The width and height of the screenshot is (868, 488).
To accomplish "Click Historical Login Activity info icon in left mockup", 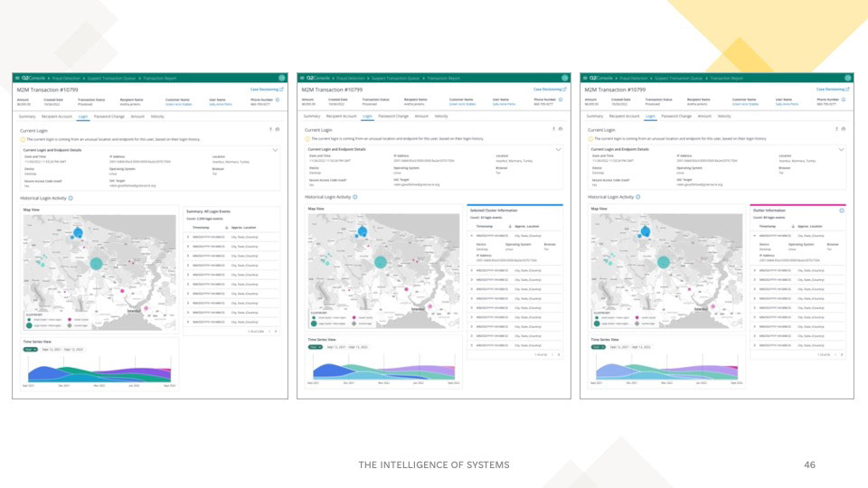I will (x=71, y=198).
